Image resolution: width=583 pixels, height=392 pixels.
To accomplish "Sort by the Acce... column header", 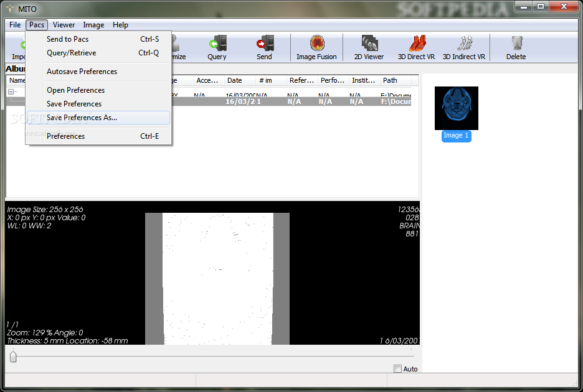I will tap(209, 80).
